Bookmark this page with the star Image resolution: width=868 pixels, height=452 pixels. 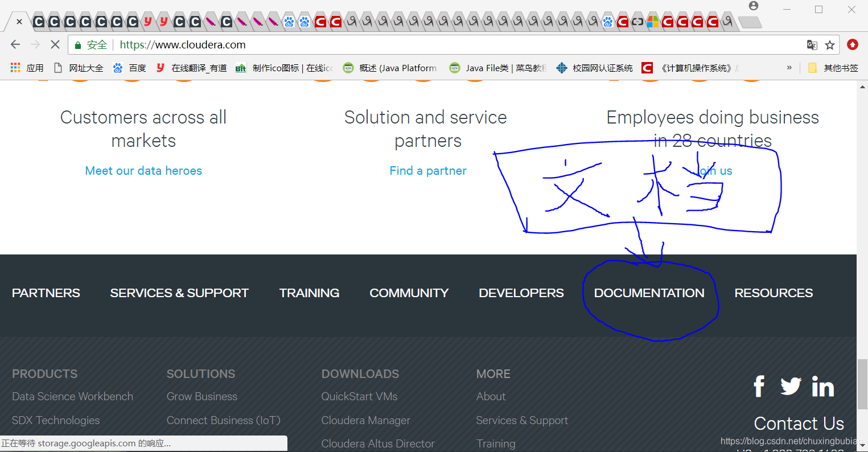point(830,45)
